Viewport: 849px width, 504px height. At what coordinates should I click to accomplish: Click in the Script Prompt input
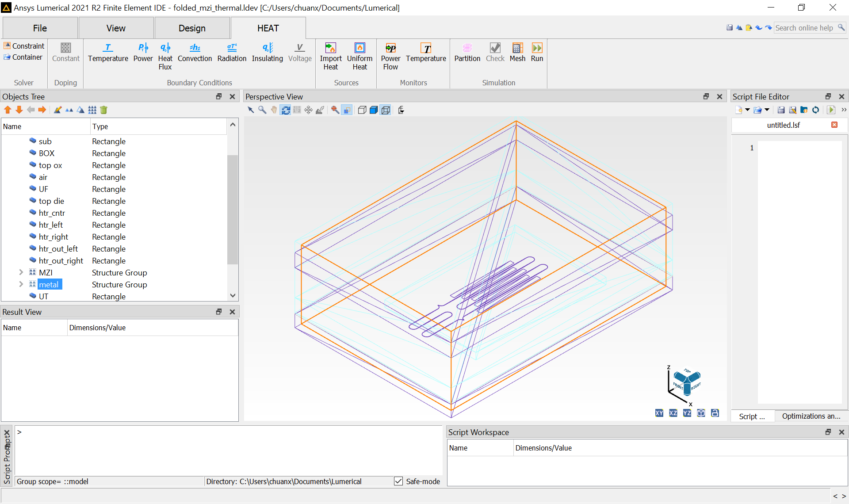(x=229, y=450)
